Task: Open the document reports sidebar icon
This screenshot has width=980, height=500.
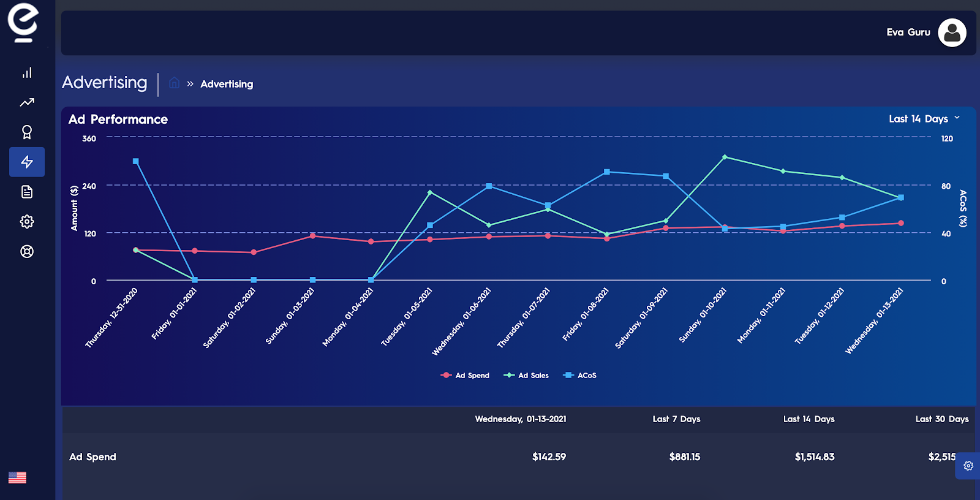Action: point(27,192)
